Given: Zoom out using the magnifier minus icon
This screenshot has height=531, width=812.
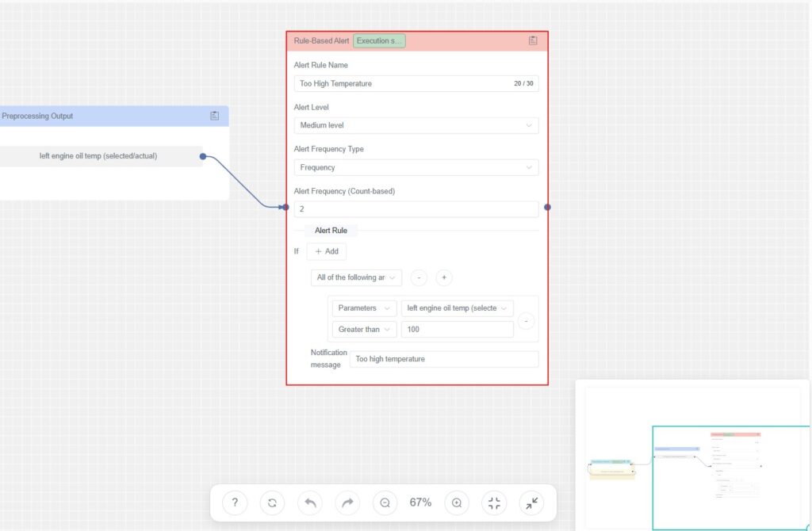Looking at the screenshot, I should (x=385, y=502).
